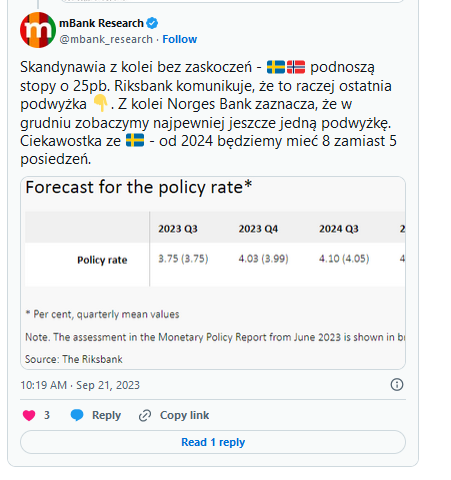Click the blue verified badge icon
The image size is (451, 480).
click(x=152, y=23)
